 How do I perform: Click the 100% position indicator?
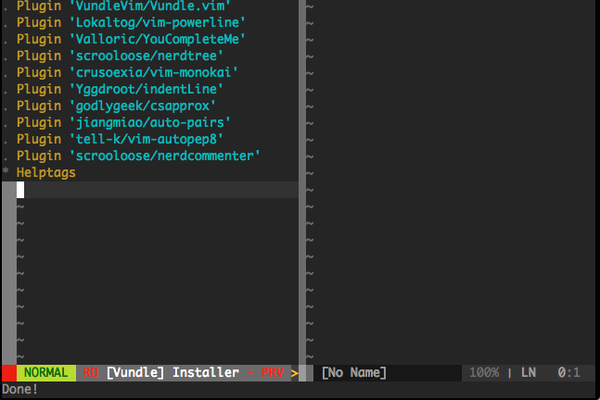click(x=484, y=373)
